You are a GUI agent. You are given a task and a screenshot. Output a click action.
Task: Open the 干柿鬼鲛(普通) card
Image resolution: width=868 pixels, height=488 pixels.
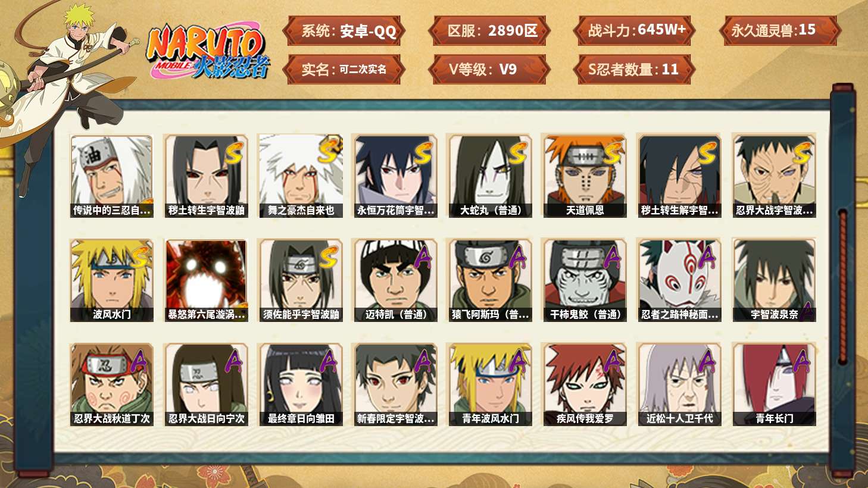click(x=585, y=280)
